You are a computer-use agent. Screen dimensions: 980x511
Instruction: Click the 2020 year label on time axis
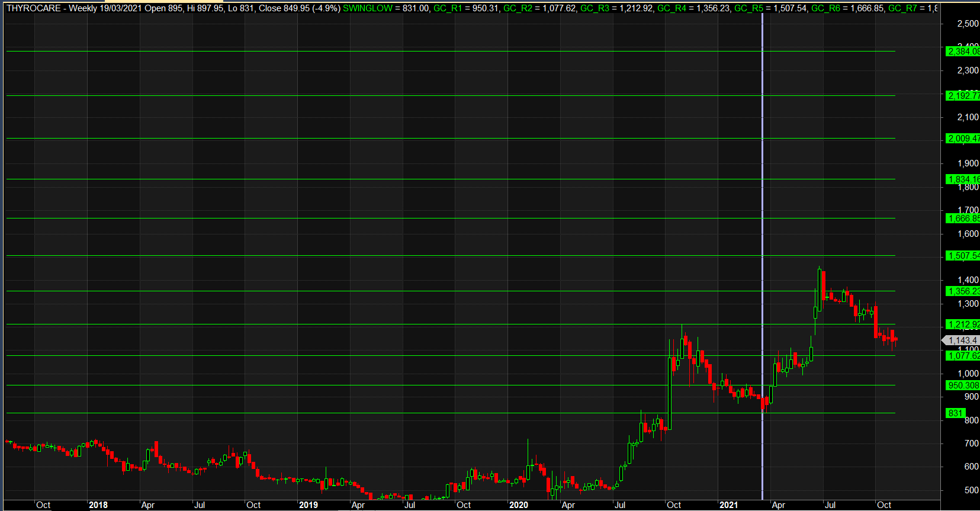point(518,505)
